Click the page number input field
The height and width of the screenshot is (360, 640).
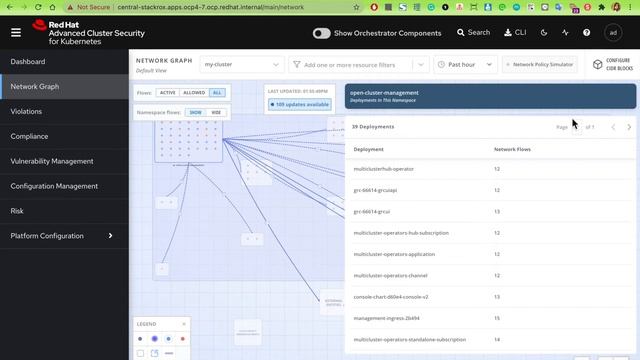577,127
